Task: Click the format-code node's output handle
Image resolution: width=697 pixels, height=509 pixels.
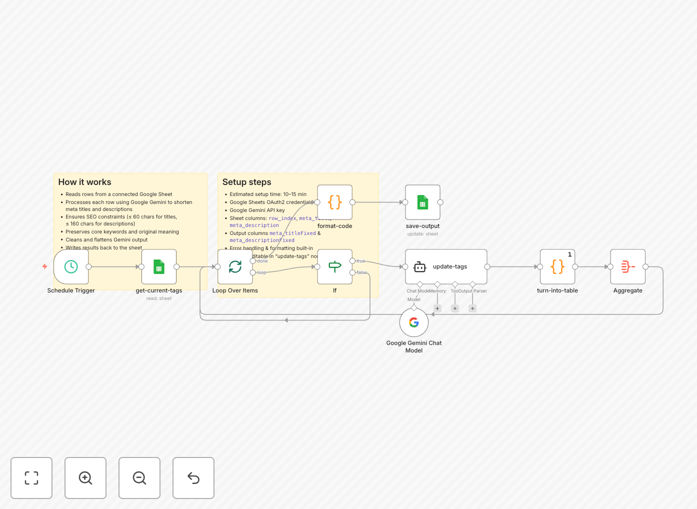Action: [353, 202]
